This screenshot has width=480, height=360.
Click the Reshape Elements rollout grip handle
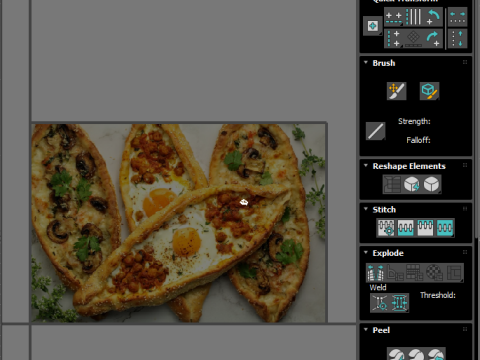pyautogui.click(x=465, y=165)
